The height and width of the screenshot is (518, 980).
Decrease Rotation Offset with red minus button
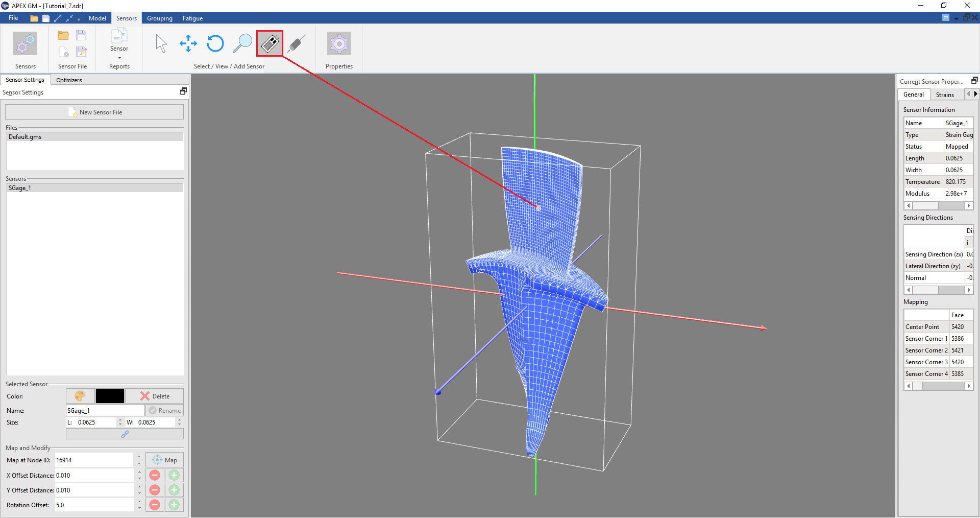click(155, 505)
